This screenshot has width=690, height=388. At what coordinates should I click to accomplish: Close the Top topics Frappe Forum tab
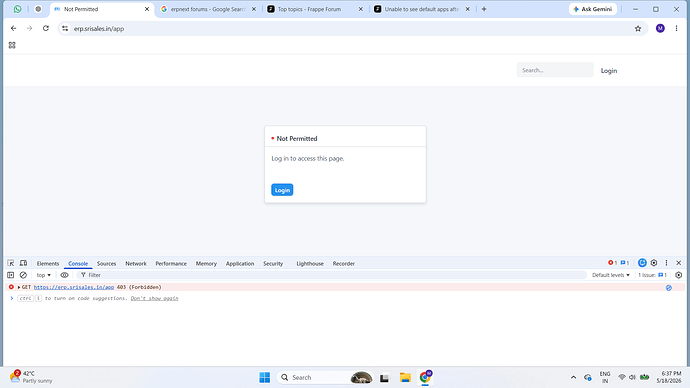[361, 9]
